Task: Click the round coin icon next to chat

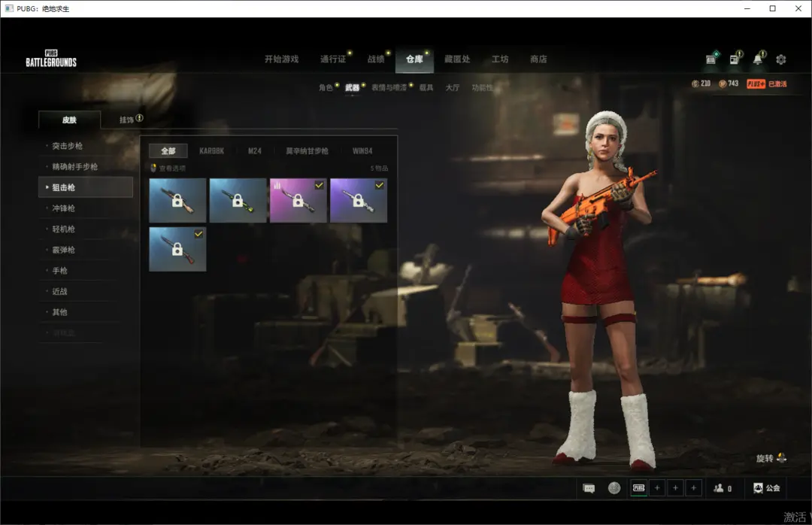Action: point(614,488)
